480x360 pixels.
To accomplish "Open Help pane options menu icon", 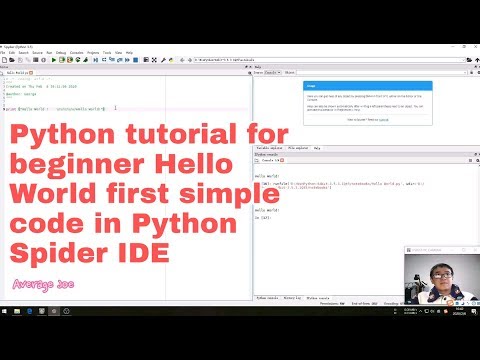I will [x=478, y=72].
